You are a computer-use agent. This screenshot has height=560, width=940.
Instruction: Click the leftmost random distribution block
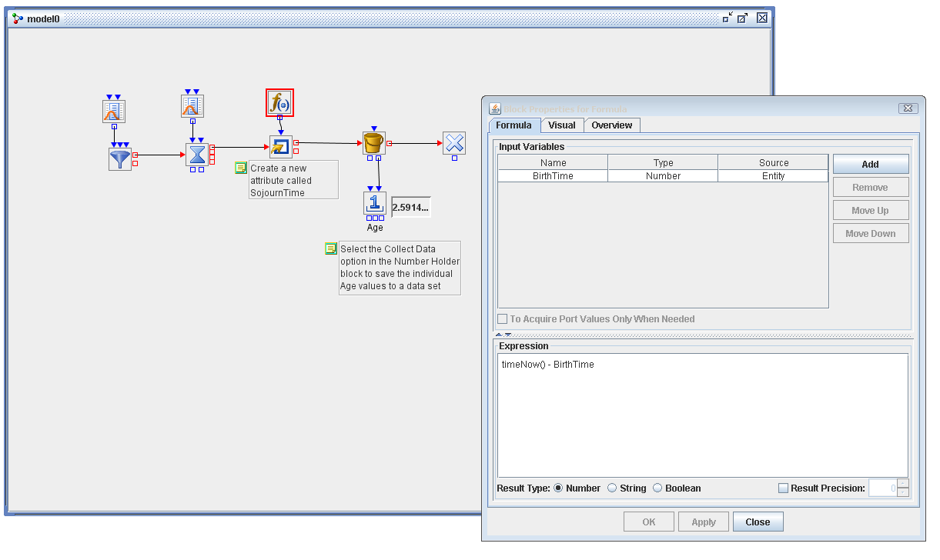pyautogui.click(x=113, y=110)
